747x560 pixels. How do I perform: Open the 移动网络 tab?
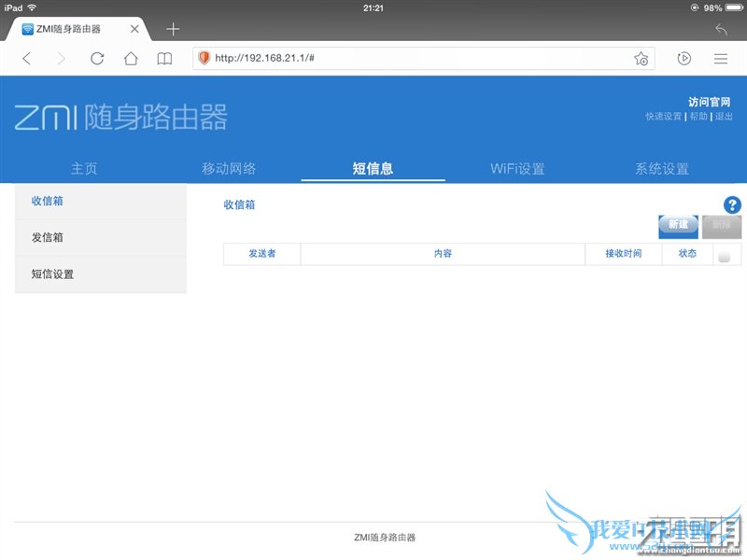229,169
